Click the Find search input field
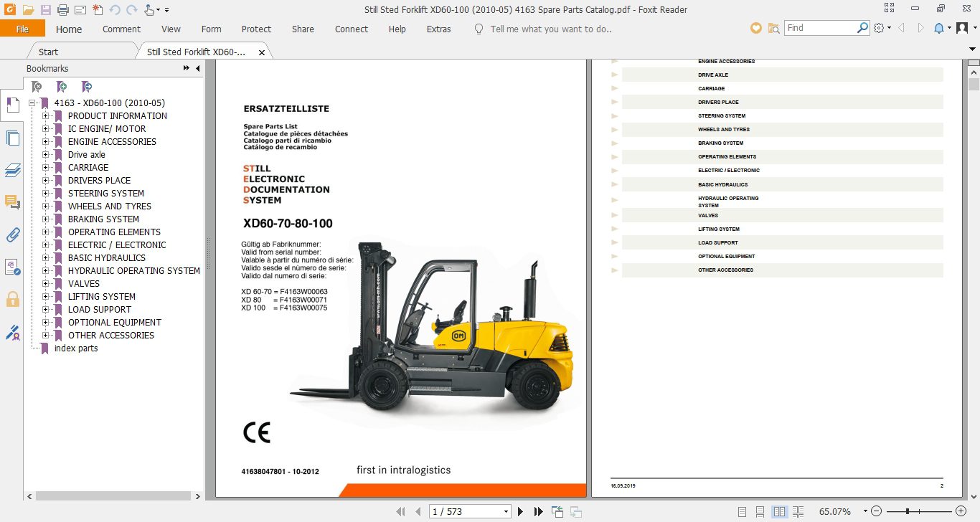Screen dimensions: 980x522 click(820, 28)
